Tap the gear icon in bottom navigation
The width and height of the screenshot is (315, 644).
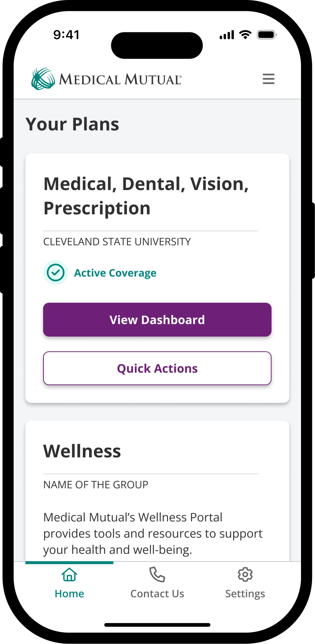tap(245, 574)
